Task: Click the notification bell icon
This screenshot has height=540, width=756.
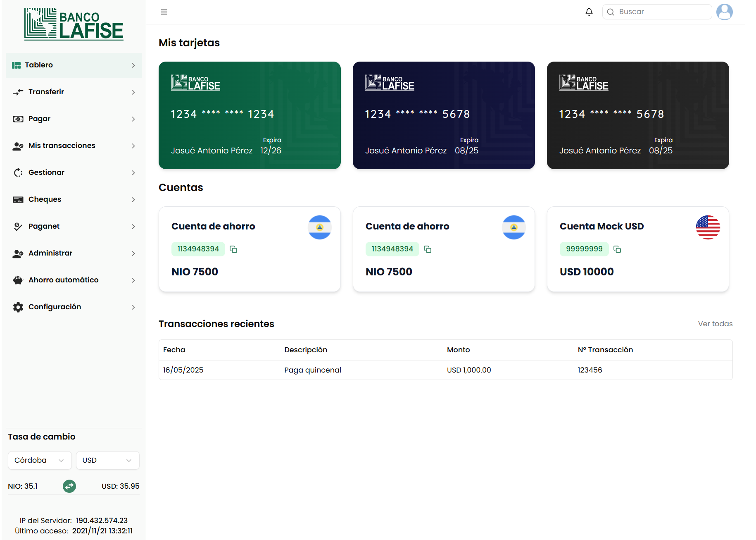Action: (x=589, y=12)
